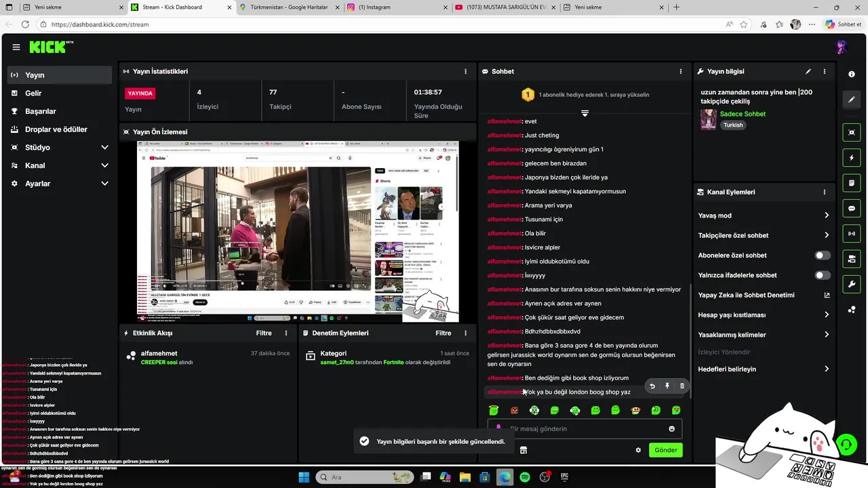Click the browser address bar
The height and width of the screenshot is (488, 868).
[x=380, y=24]
